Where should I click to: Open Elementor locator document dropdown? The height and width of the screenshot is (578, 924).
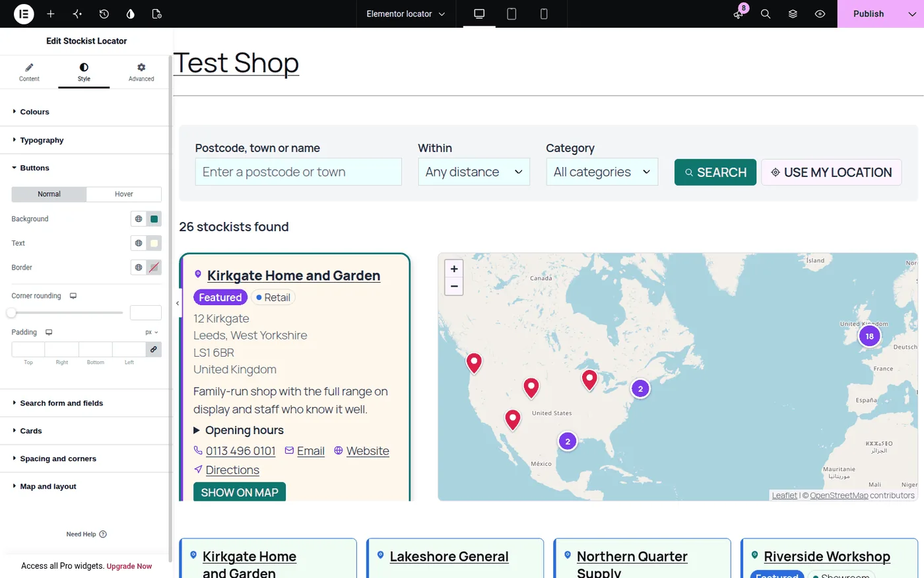[x=405, y=14]
